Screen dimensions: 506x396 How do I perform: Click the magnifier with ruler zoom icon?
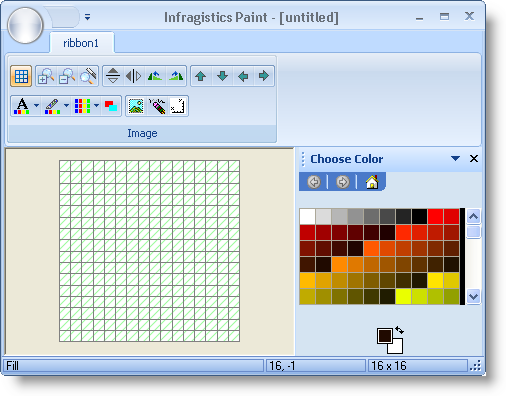(x=88, y=76)
